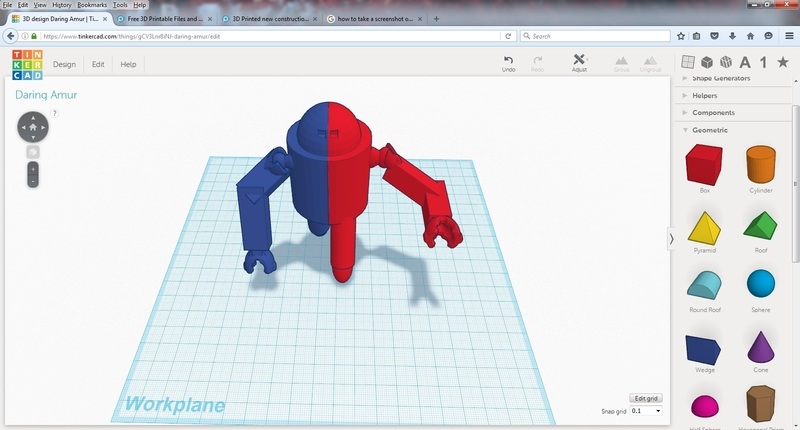Zoom in with the plus button
Image resolution: width=800 pixels, height=430 pixels.
[x=33, y=169]
